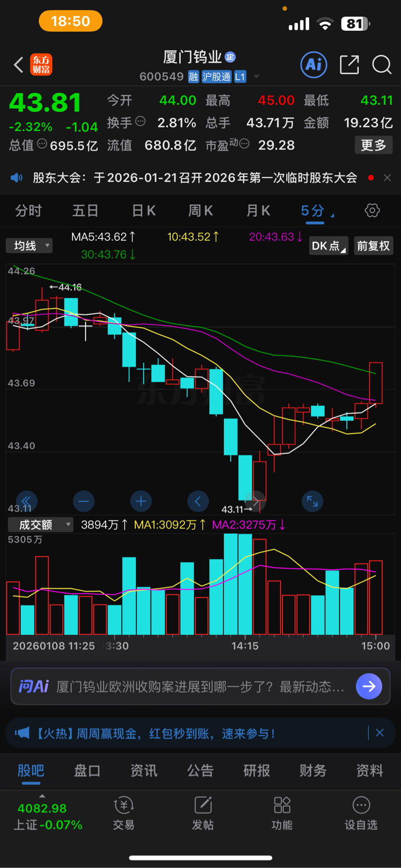The image size is (401, 868).
Task: Dismiss the shareholder meeting notice
Action: (x=387, y=178)
